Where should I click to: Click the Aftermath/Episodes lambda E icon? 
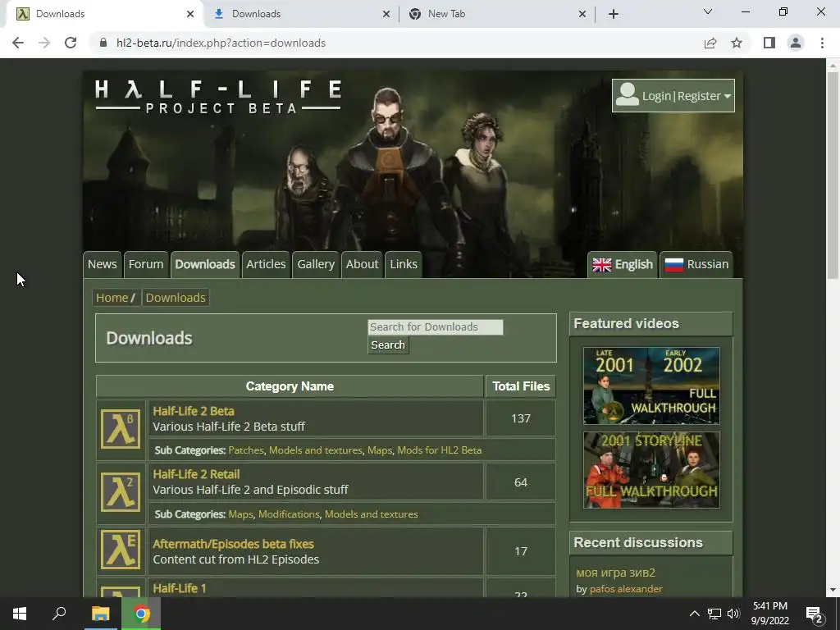tap(121, 550)
